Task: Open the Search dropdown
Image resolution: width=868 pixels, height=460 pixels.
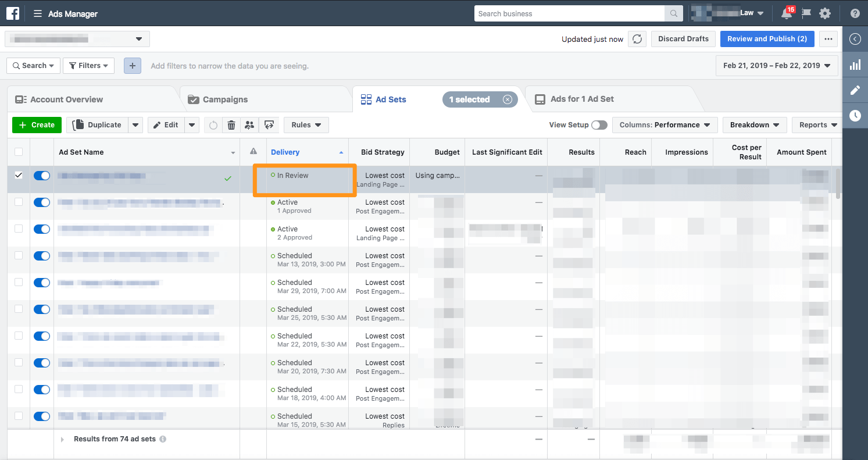Action: (x=34, y=66)
